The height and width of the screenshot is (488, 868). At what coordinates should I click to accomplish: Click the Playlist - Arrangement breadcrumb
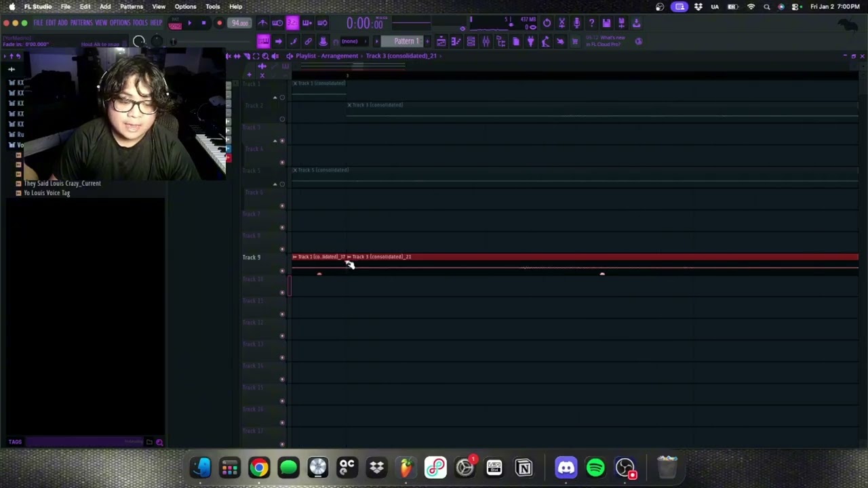tap(327, 56)
